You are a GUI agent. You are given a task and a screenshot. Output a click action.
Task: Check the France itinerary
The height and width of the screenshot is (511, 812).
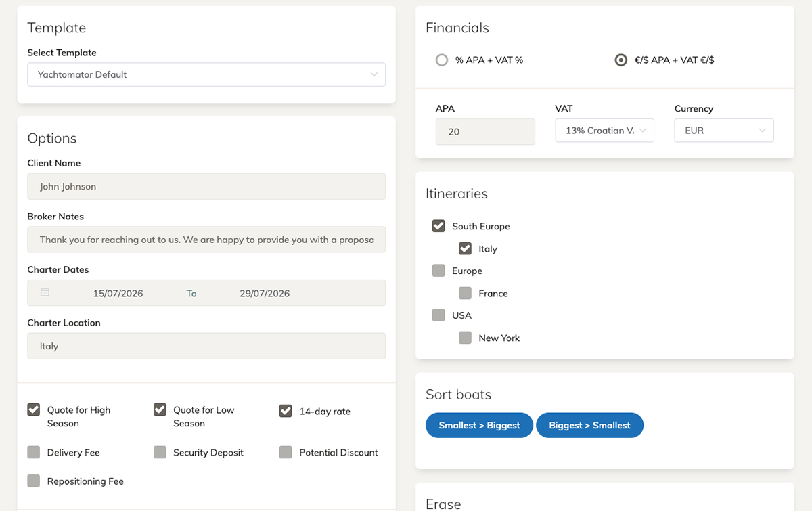pos(465,293)
